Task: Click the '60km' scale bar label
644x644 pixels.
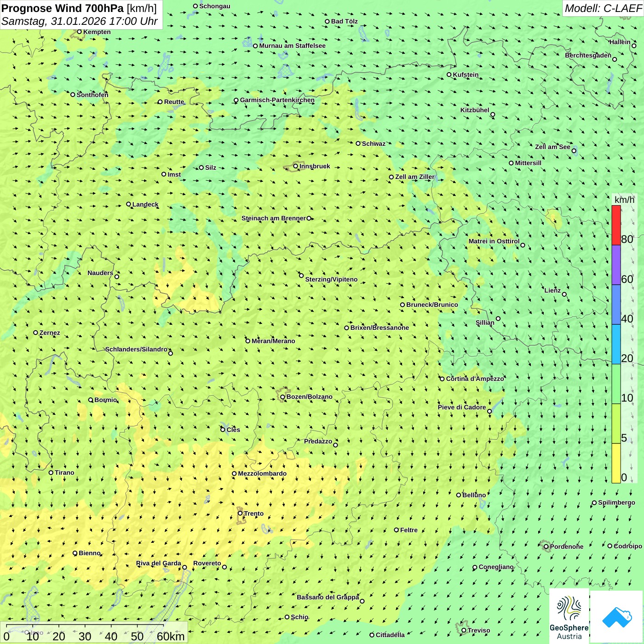Action: [x=171, y=636]
